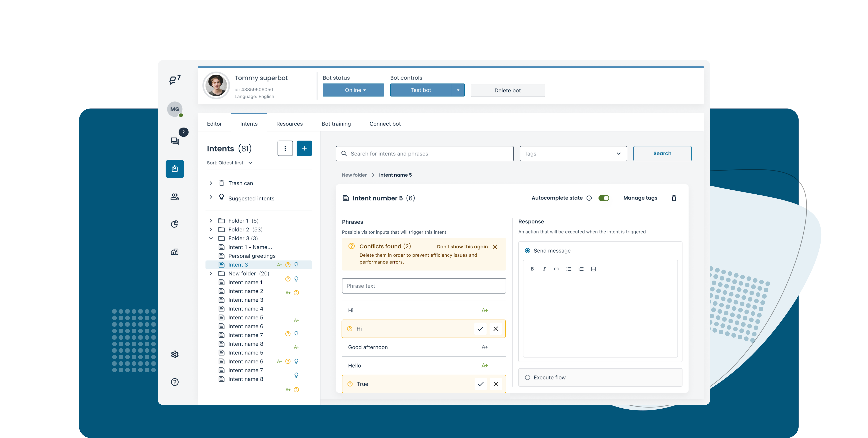The image size is (868, 438).
Task: Collapse Folder 3 in the intents tree
Action: (211, 238)
